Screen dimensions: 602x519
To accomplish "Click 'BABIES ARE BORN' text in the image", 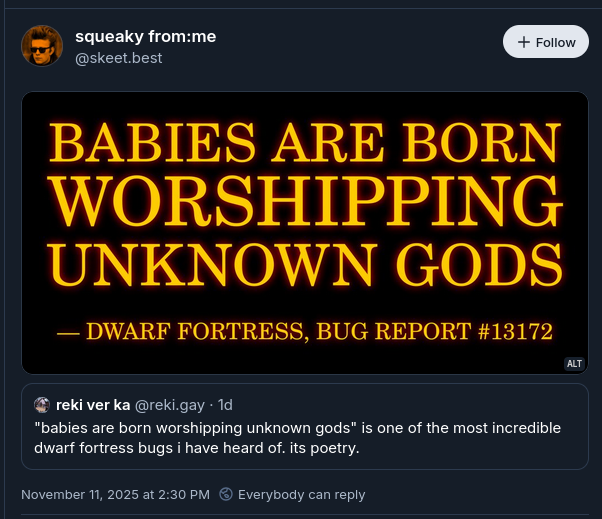I will 305,143.
